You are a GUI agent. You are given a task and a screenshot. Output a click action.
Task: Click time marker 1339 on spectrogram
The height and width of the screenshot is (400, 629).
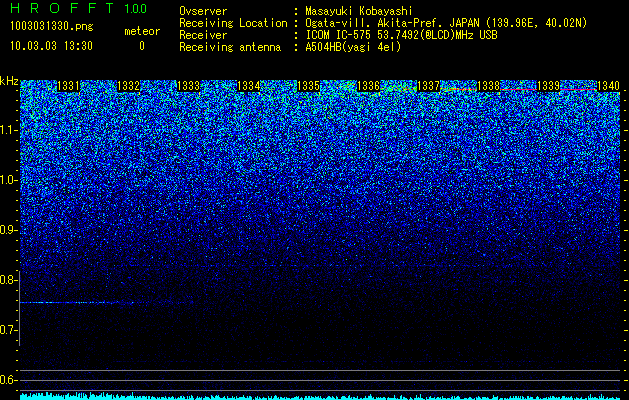[x=548, y=86]
